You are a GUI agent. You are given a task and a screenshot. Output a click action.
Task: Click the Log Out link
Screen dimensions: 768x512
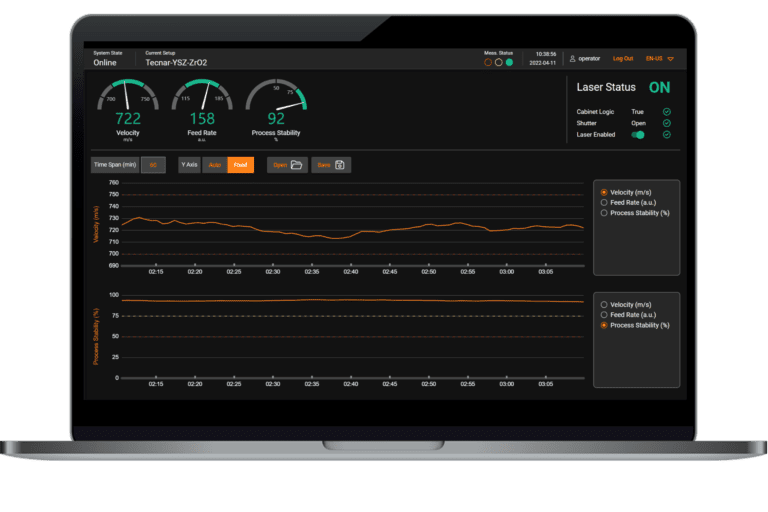622,59
